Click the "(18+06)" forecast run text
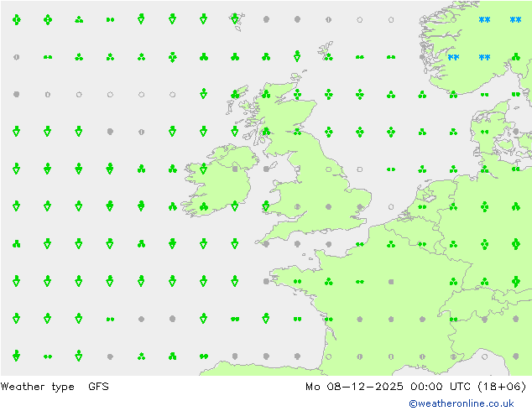This screenshot has height=411, width=532. click(x=502, y=387)
